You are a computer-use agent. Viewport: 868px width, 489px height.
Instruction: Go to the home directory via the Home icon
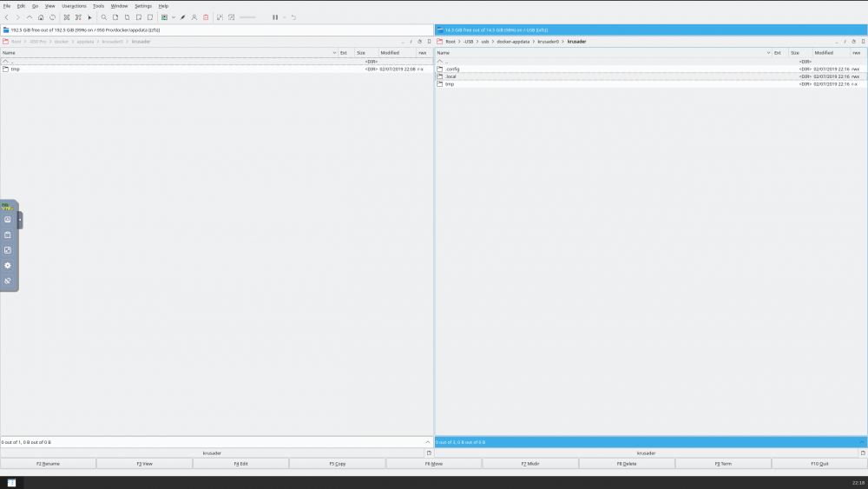click(41, 17)
